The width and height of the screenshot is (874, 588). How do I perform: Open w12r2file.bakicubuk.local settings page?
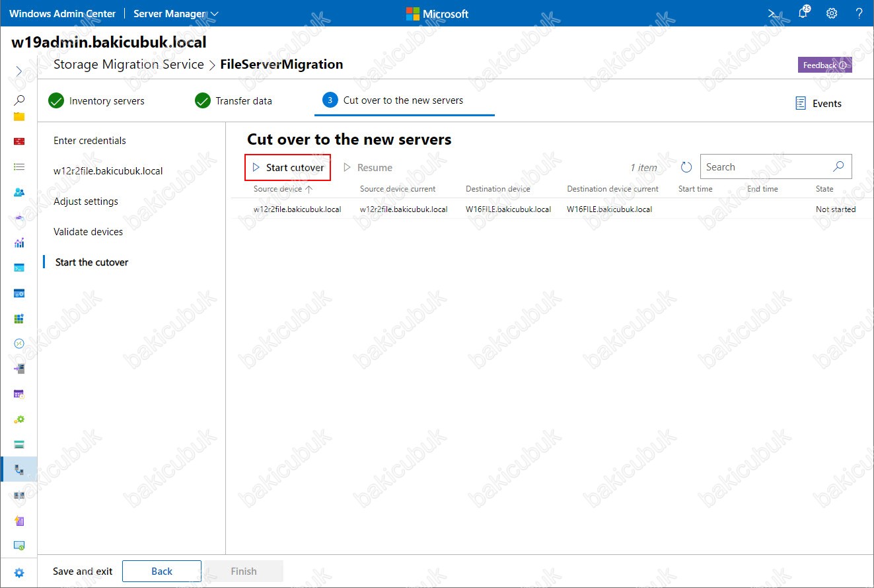coord(108,171)
